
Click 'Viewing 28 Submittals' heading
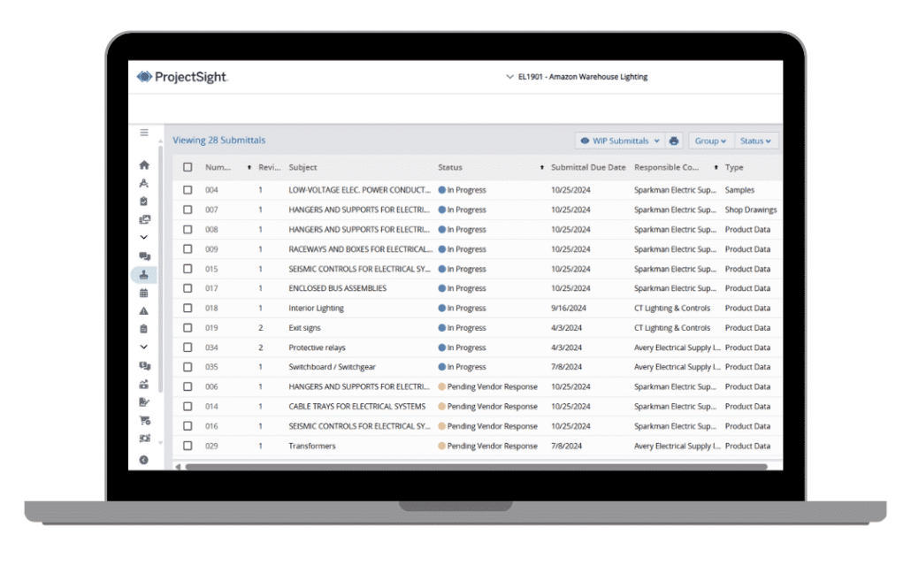pos(219,140)
